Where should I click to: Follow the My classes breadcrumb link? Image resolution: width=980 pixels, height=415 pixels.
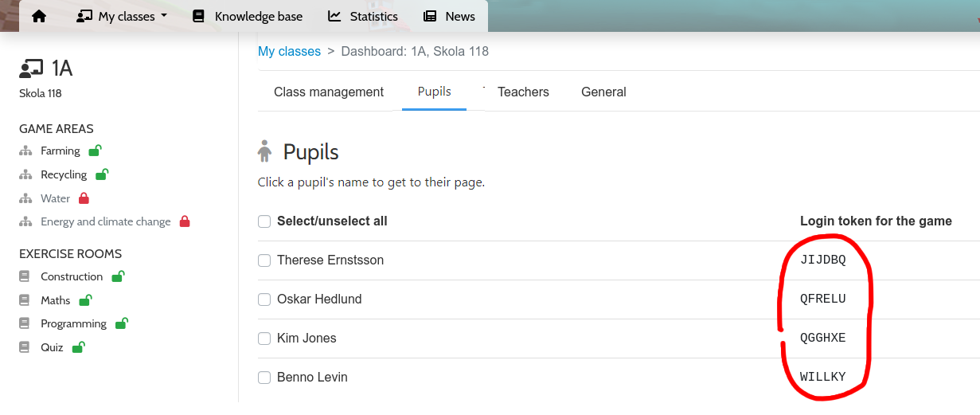(x=289, y=51)
